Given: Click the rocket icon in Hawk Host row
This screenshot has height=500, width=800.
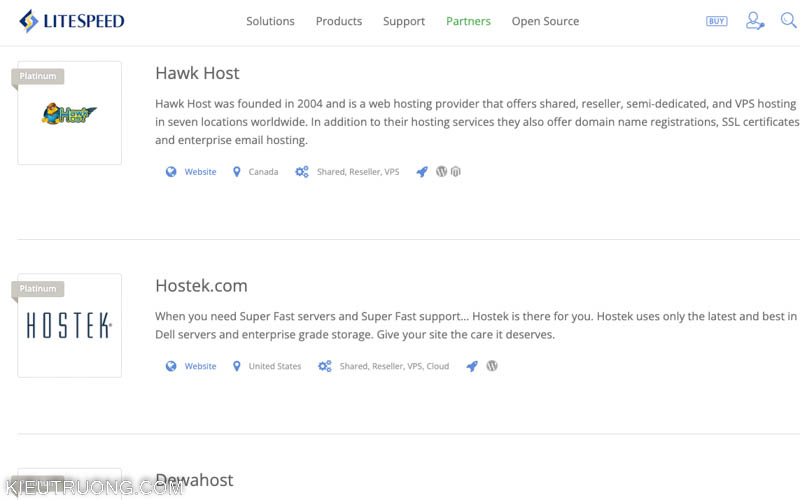Looking at the screenshot, I should [422, 172].
